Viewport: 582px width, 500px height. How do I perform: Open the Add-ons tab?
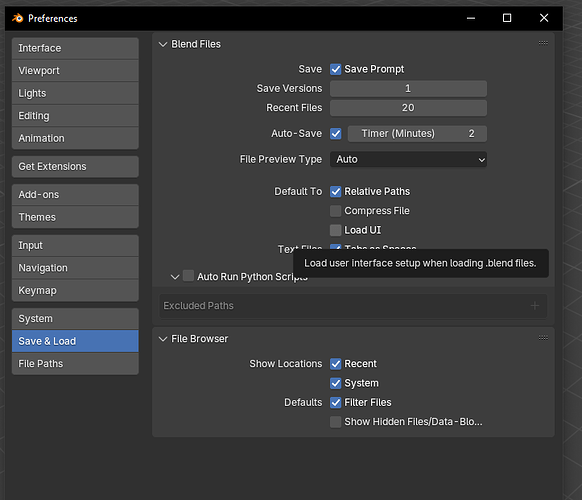75,195
